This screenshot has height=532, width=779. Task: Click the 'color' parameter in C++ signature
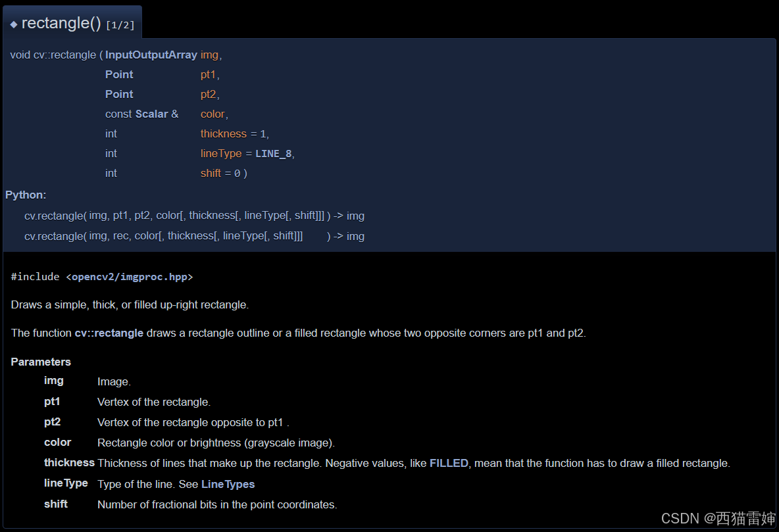coord(213,114)
